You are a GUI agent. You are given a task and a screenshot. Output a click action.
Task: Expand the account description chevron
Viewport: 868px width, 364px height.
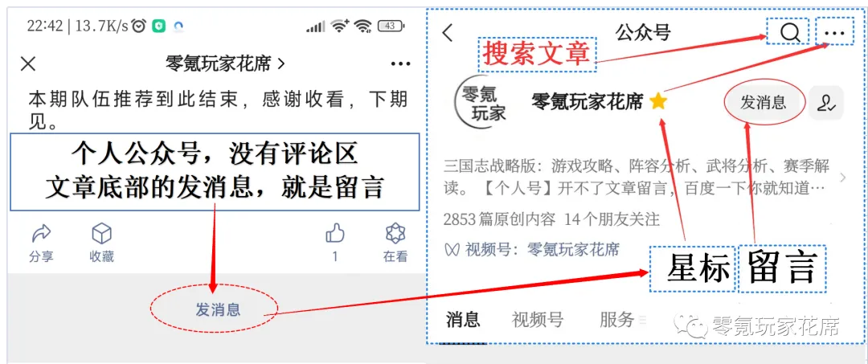(x=843, y=178)
